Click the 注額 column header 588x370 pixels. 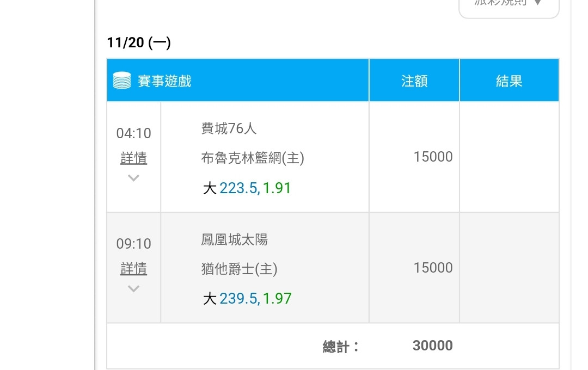(x=414, y=80)
